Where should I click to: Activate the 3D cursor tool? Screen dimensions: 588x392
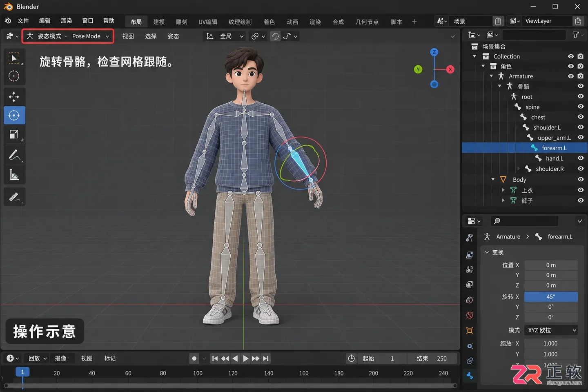tap(14, 76)
